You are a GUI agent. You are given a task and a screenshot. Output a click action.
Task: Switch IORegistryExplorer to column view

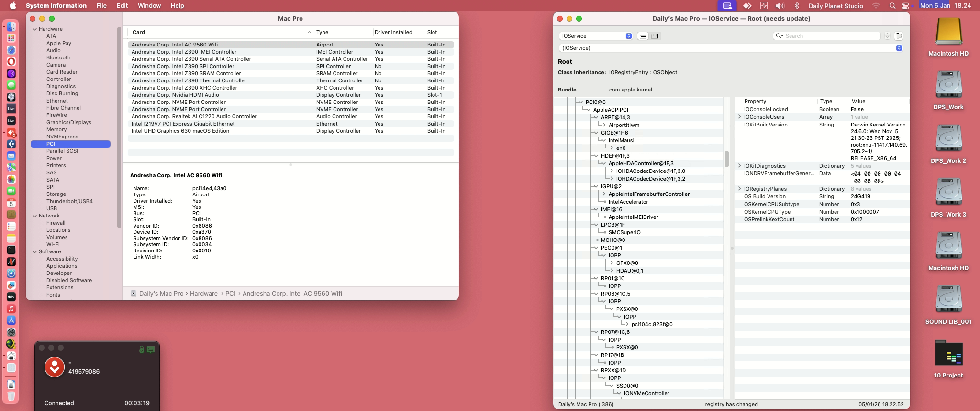click(655, 36)
